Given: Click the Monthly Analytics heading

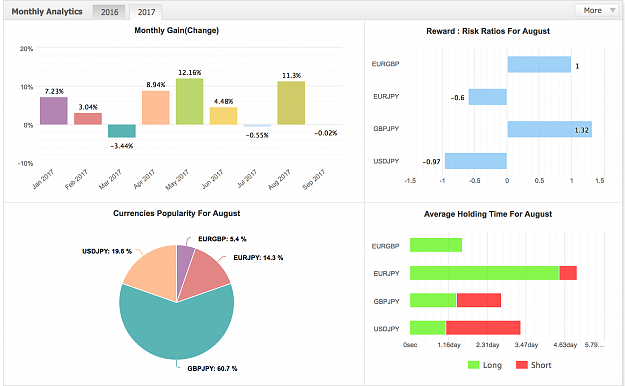Looking at the screenshot, I should pyautogui.click(x=47, y=12).
